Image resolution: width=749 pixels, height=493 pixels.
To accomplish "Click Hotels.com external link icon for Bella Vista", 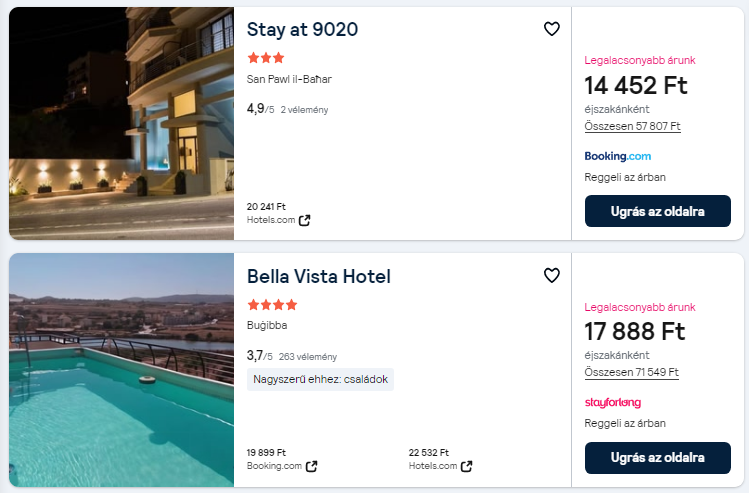I will point(467,466).
